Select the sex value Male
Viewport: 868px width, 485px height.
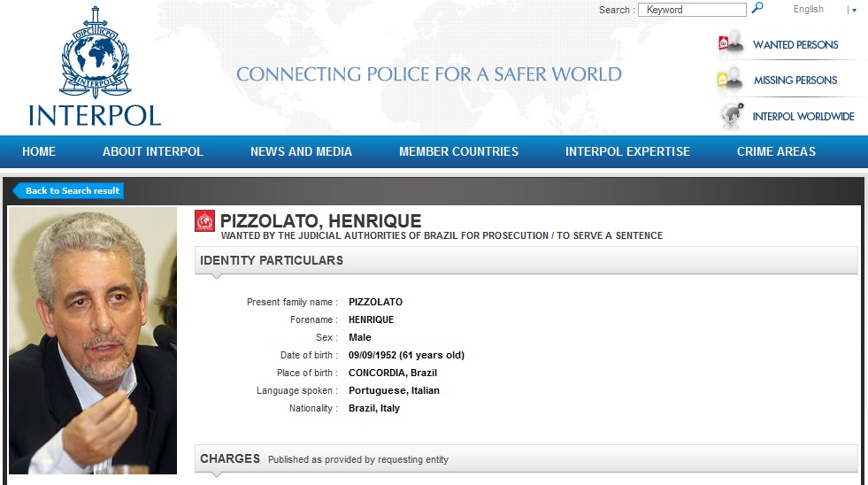click(360, 338)
